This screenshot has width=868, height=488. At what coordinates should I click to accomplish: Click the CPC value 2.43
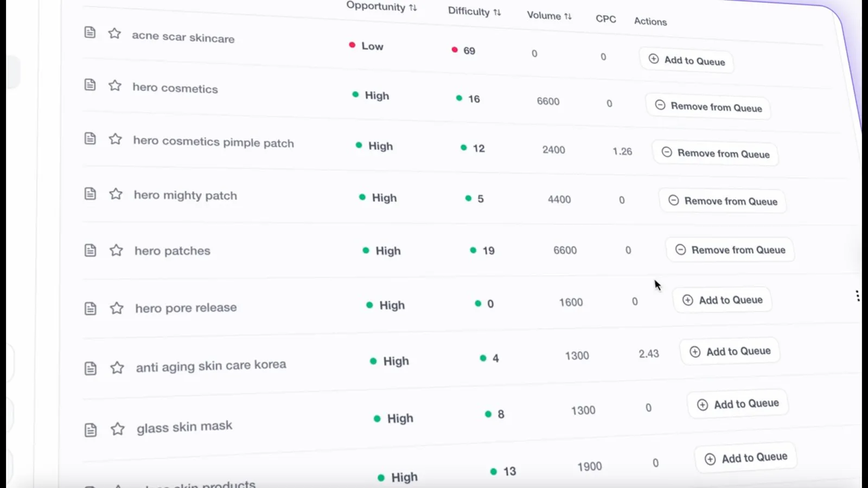pyautogui.click(x=649, y=354)
